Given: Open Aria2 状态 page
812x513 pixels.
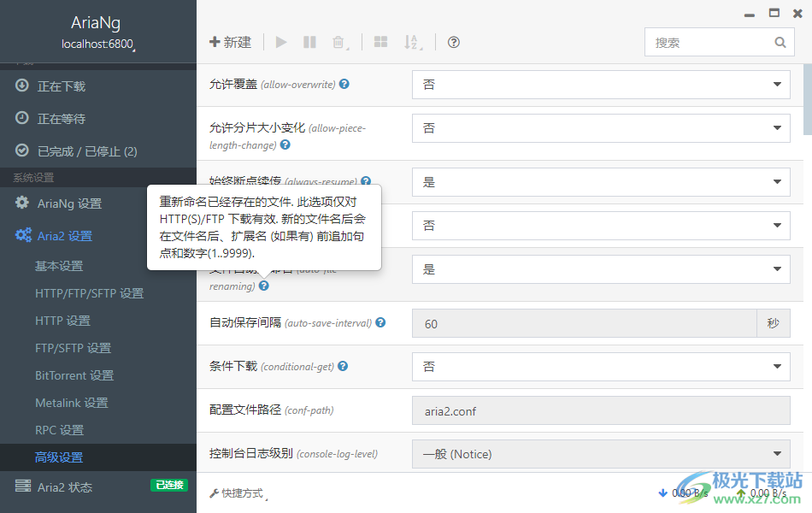Looking at the screenshot, I should pos(65,487).
